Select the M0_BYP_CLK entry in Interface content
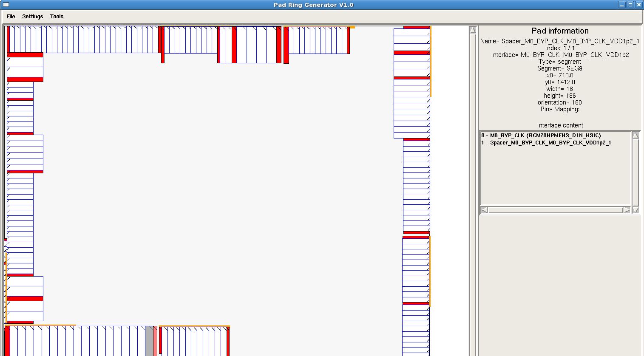Screen dimensions: 644x356 [x=541, y=136]
